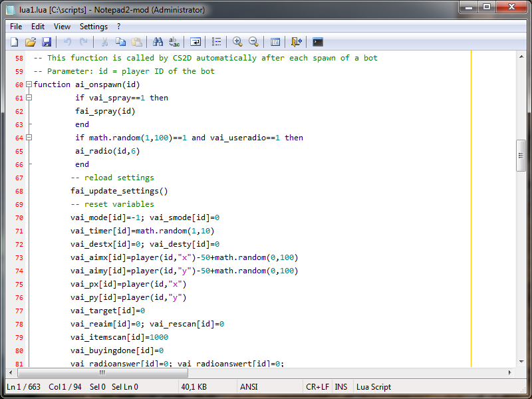Toggle INS insert mode in status bar
Viewport: 532px width, 399px height.
[x=341, y=387]
